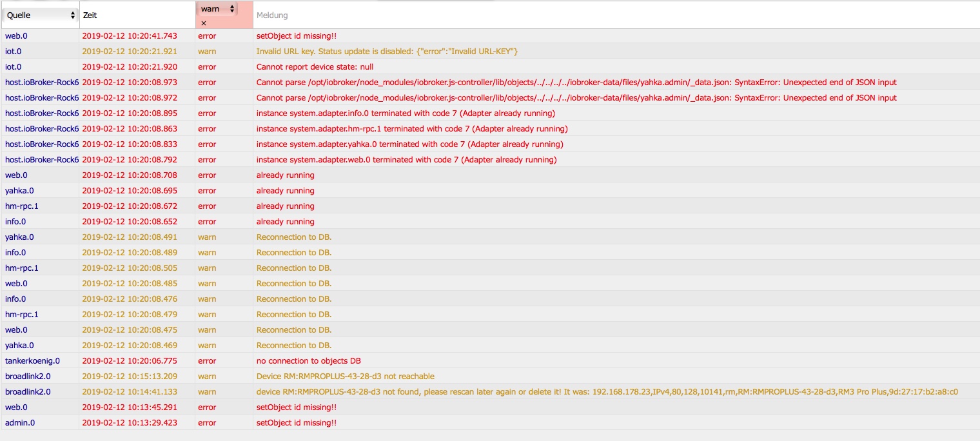This screenshot has height=441, width=980.
Task: Open the Quelle source filter dropdown
Action: 40,15
